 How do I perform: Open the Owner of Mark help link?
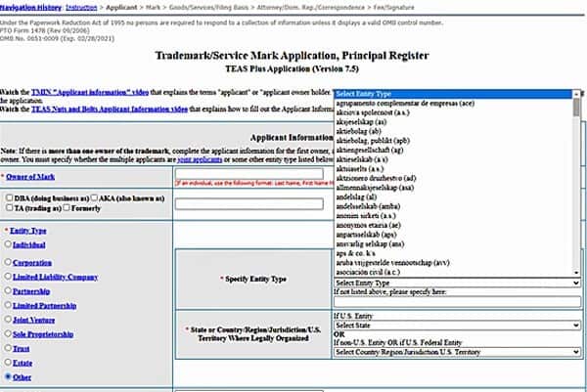tap(30, 177)
